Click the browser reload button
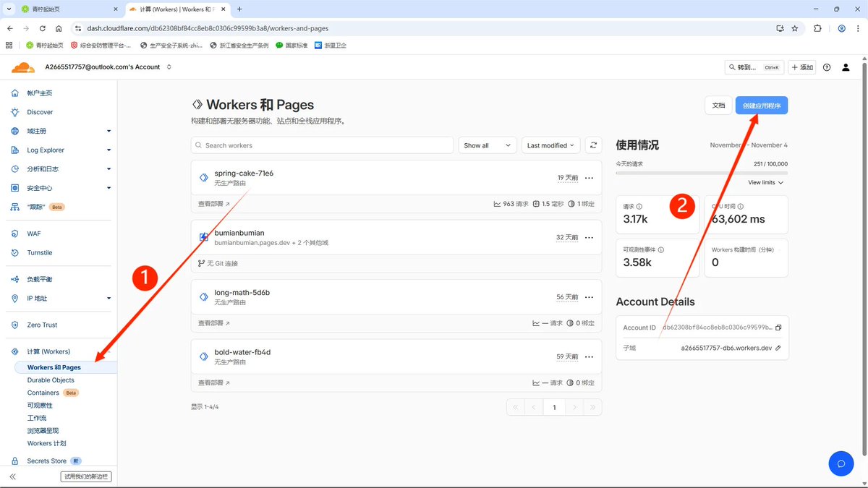Screen dimensions: 868x488 (43, 28)
